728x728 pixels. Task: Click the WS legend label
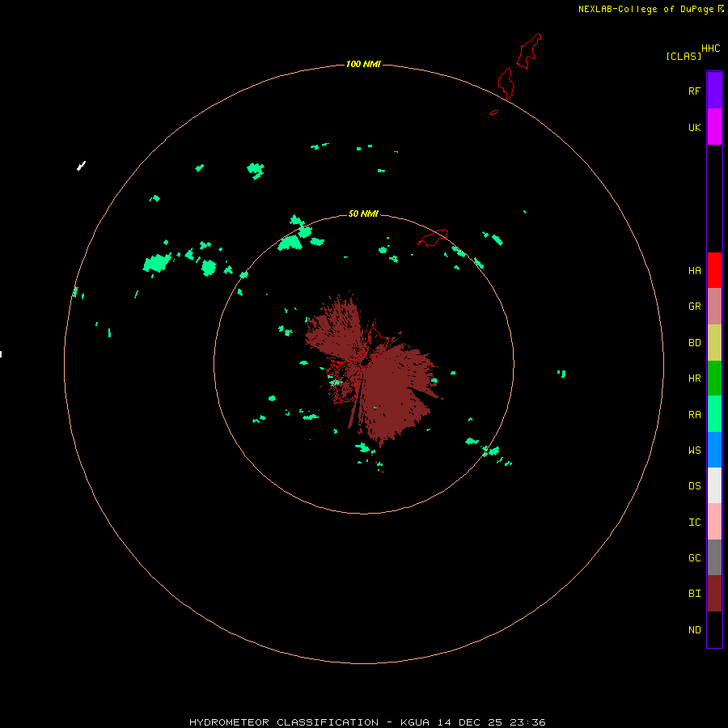pyautogui.click(x=694, y=450)
